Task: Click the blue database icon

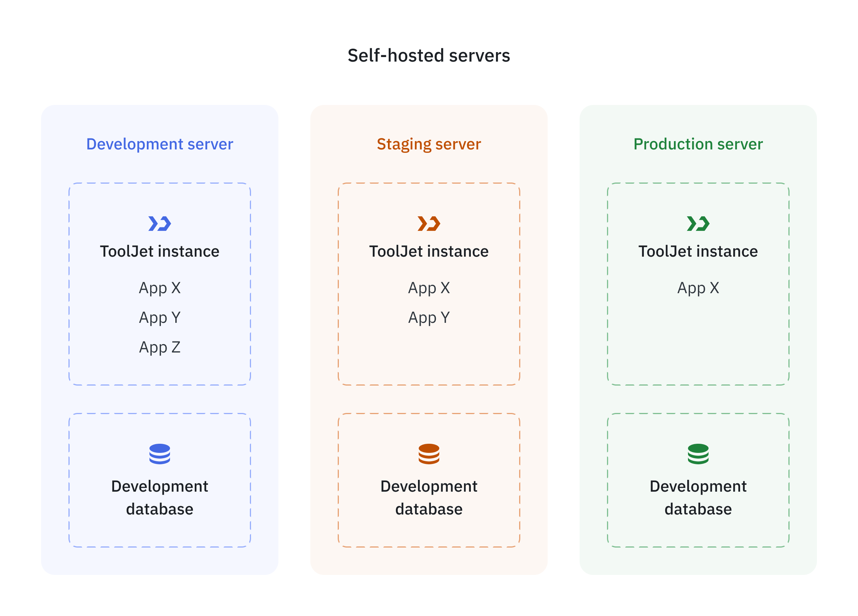Action: 160,454
